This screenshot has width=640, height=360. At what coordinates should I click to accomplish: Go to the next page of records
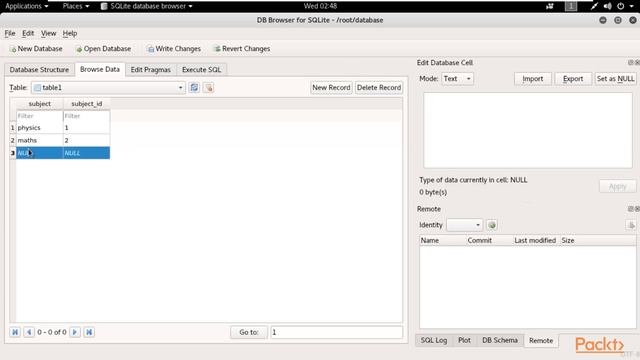(75, 332)
